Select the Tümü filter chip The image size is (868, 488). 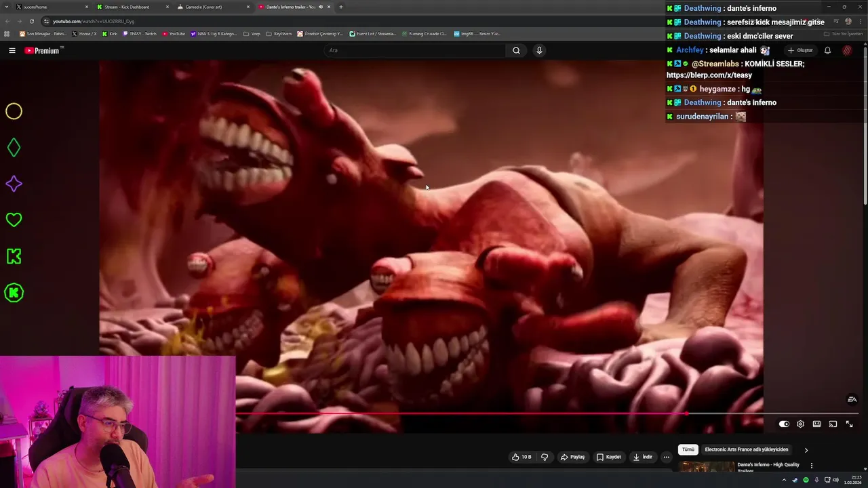click(688, 450)
